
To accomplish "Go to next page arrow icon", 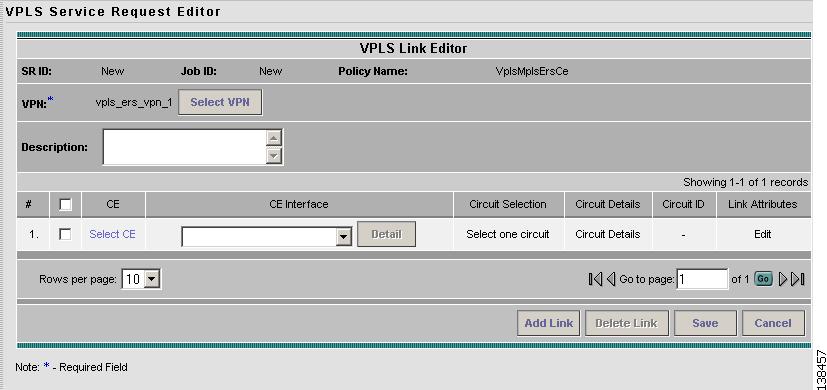I will 783,279.
